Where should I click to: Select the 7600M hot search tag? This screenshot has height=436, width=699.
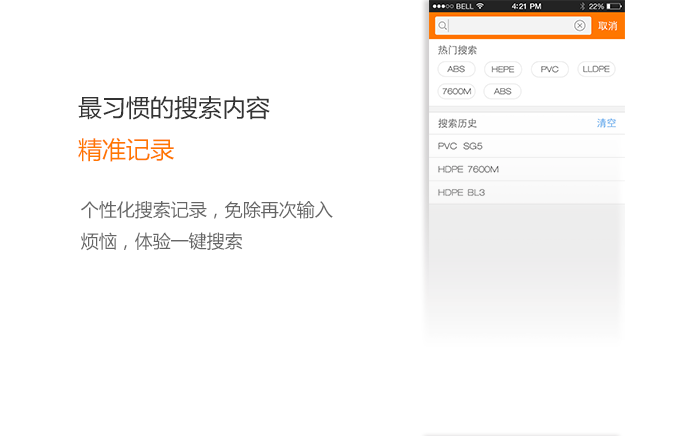coord(456,91)
